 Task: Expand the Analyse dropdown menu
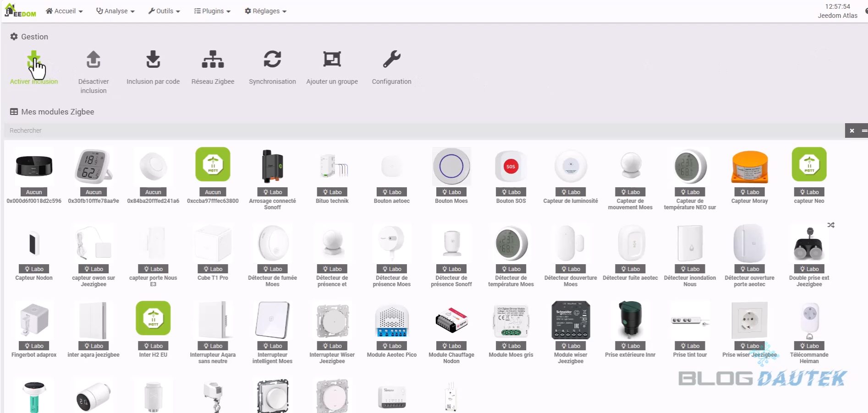115,11
